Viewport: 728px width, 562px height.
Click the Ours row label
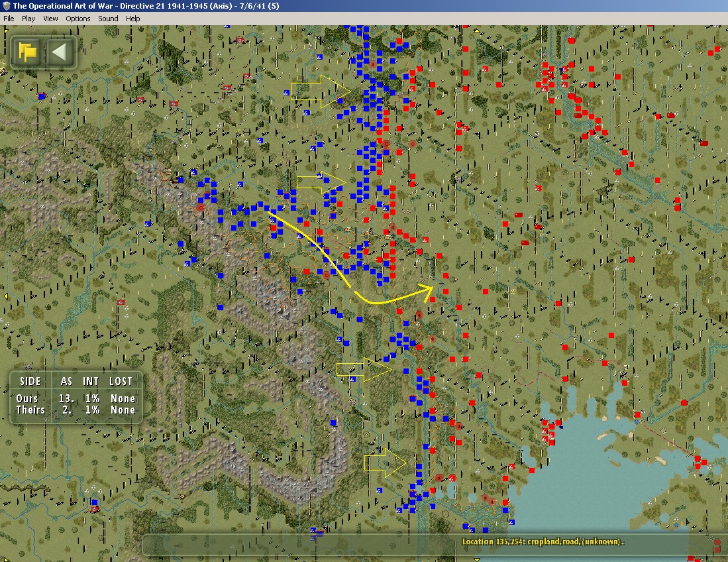click(27, 398)
